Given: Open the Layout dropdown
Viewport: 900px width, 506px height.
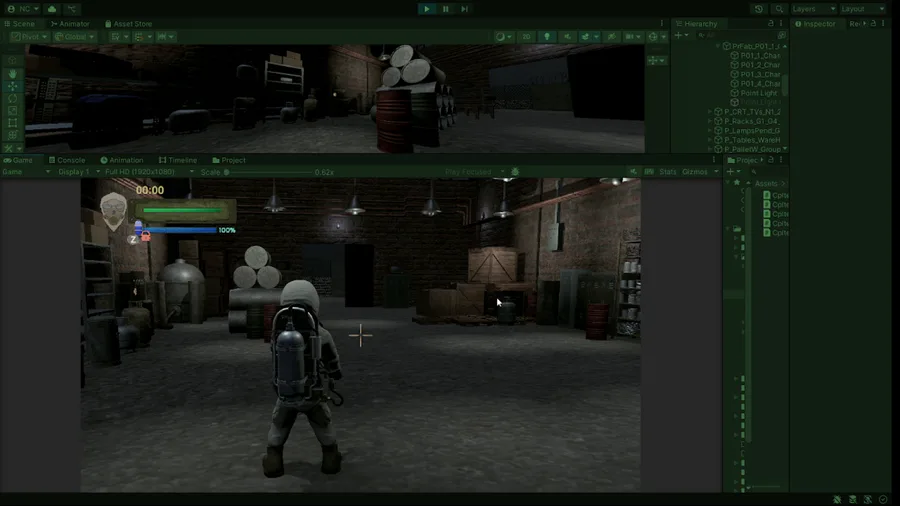Looking at the screenshot, I should pyautogui.click(x=863, y=9).
